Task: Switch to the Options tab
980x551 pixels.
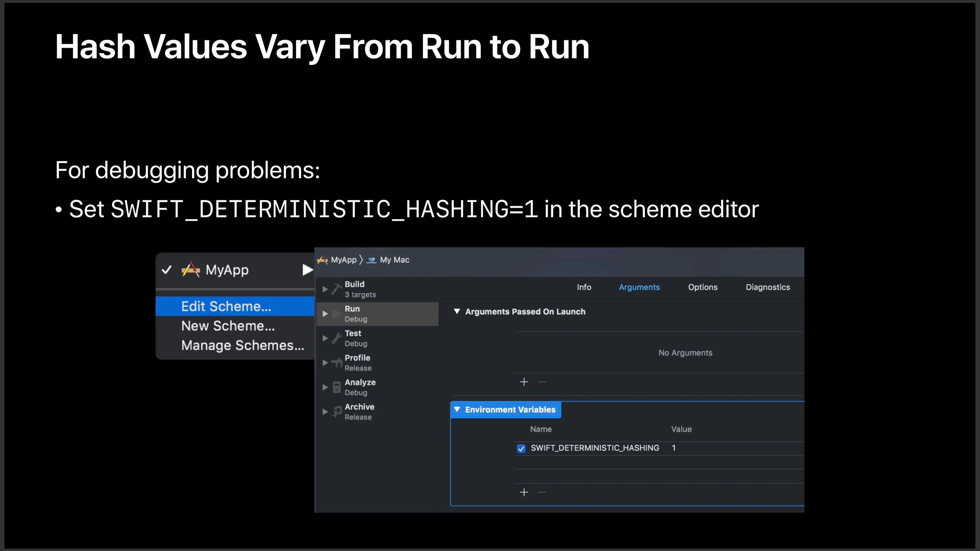Action: [x=702, y=287]
